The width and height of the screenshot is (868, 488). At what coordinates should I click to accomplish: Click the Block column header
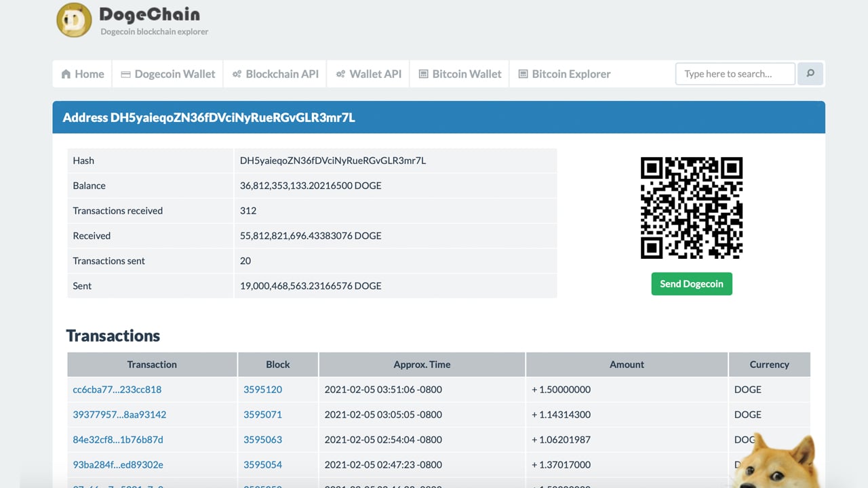pyautogui.click(x=278, y=365)
